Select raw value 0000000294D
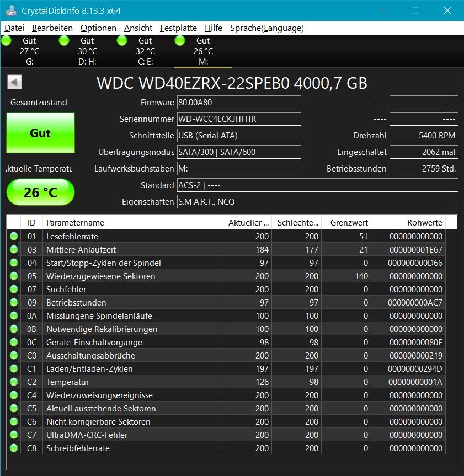464x476 pixels. pos(415,369)
